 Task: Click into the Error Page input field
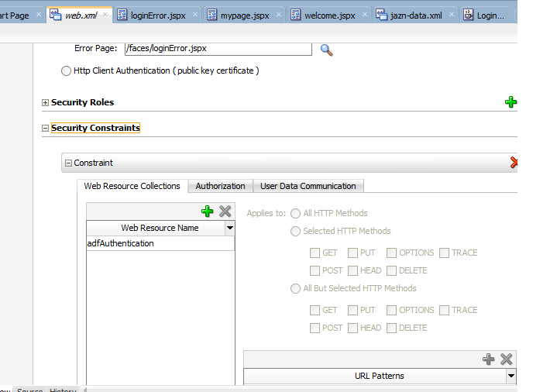(218, 49)
